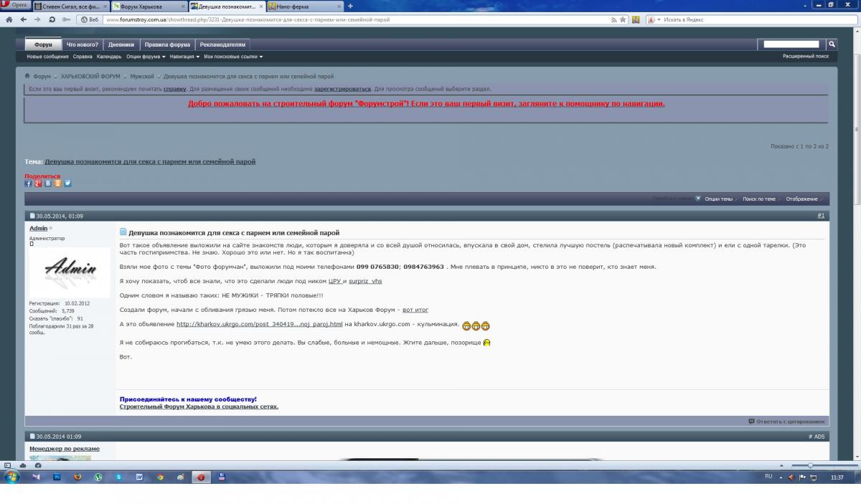Open the 'Правила форума' tab
The height and width of the screenshot is (504, 861).
(x=167, y=44)
